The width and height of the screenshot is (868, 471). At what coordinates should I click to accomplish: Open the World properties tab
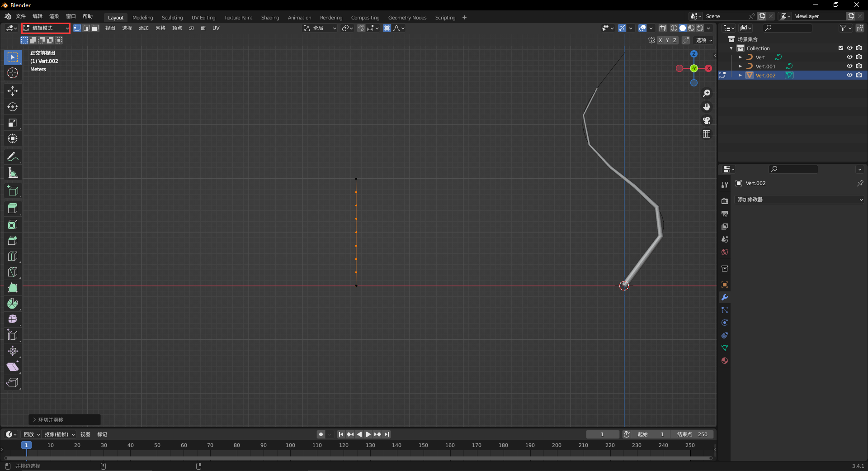tap(725, 252)
